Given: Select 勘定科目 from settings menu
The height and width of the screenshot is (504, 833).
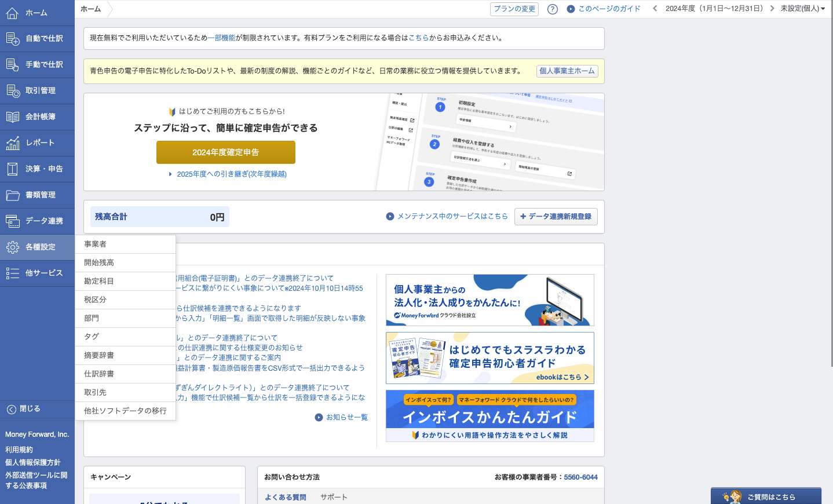Looking at the screenshot, I should pos(125,282).
